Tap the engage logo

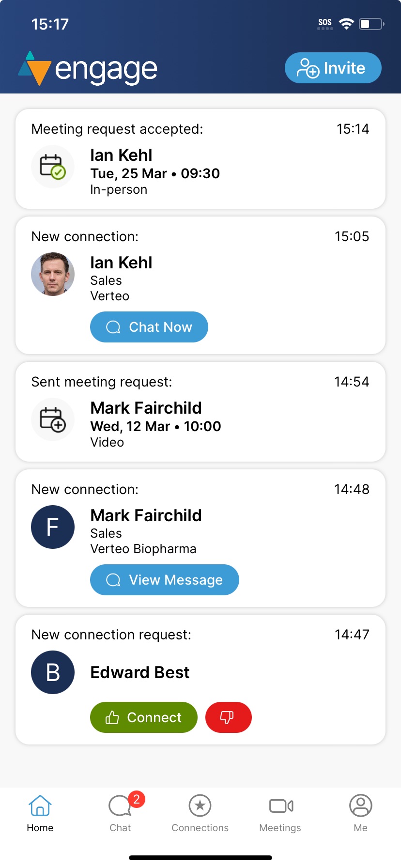coord(88,69)
